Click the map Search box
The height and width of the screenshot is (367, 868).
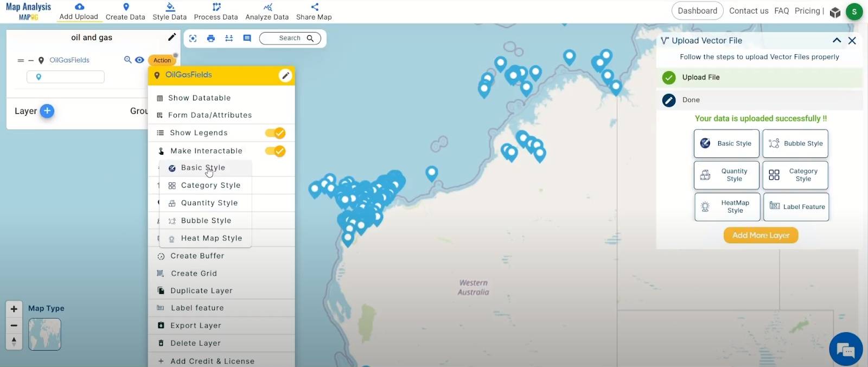tap(290, 38)
